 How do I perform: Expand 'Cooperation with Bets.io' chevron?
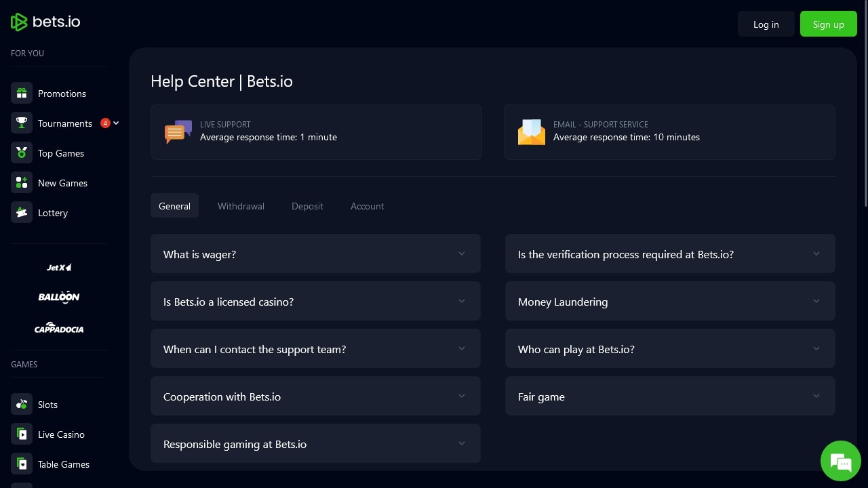click(x=462, y=396)
